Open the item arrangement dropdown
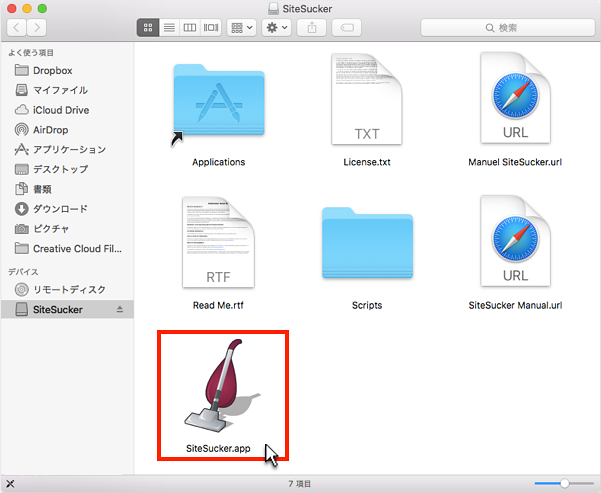This screenshot has width=601, height=493. [241, 28]
